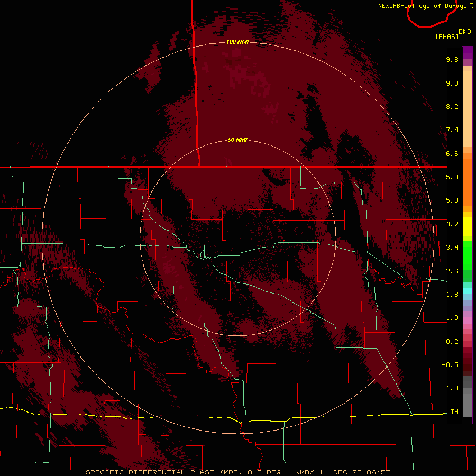The width and height of the screenshot is (476, 476).
Task: Click the 9.8 scale value
Action: [452, 59]
